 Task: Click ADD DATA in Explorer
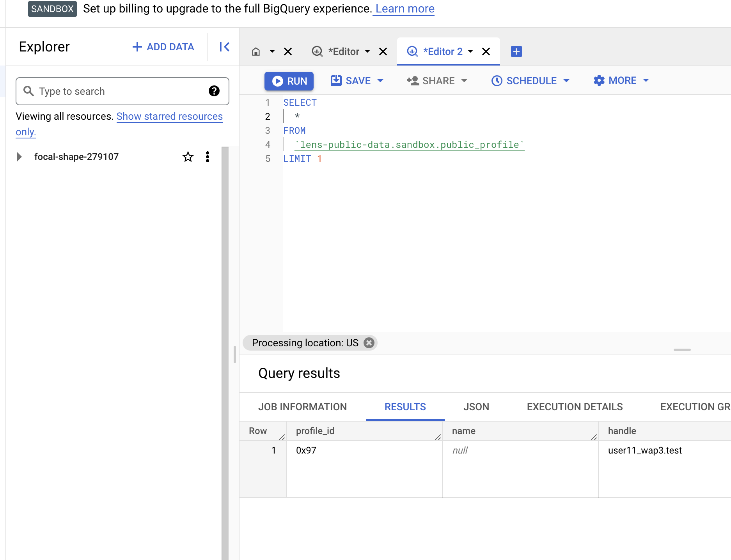(163, 47)
